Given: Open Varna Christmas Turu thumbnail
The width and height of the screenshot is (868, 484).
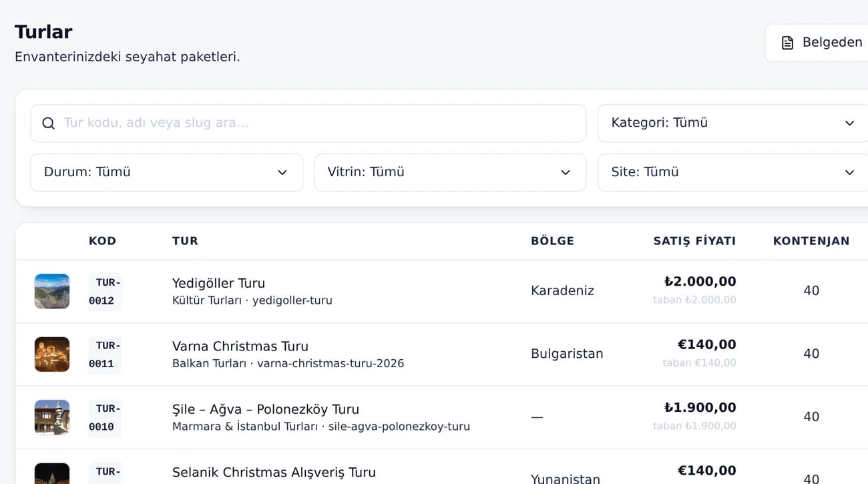Looking at the screenshot, I should pos(52,354).
